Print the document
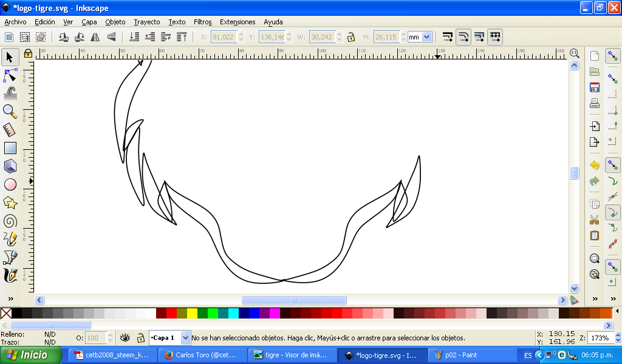This screenshot has width=622, height=364. pos(594,103)
